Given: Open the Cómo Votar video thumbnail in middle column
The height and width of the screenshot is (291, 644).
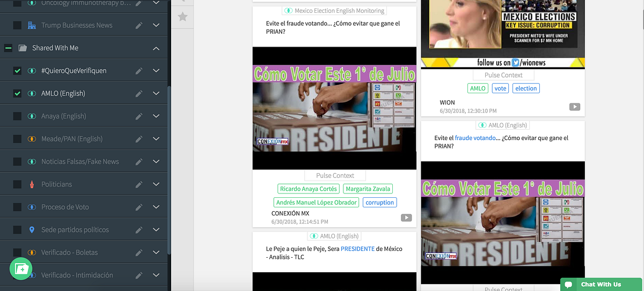Looking at the screenshot, I should click(334, 108).
